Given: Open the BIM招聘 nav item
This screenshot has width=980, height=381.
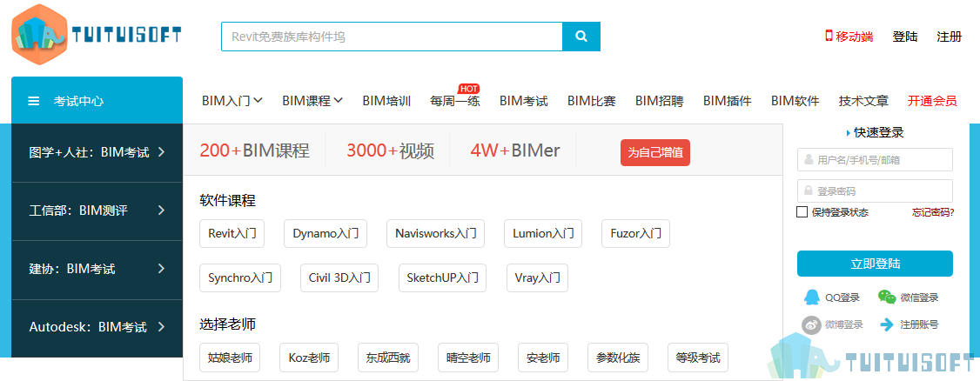Looking at the screenshot, I should (x=660, y=101).
